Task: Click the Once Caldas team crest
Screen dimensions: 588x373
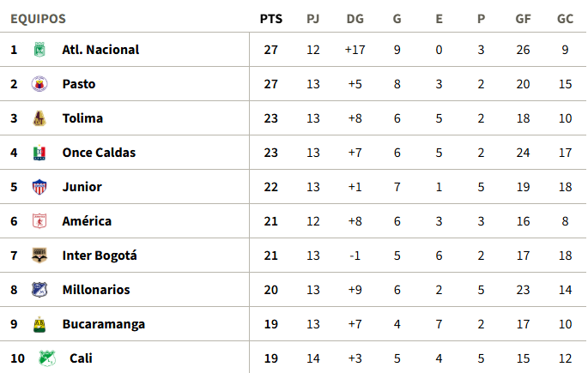Action: (x=39, y=153)
